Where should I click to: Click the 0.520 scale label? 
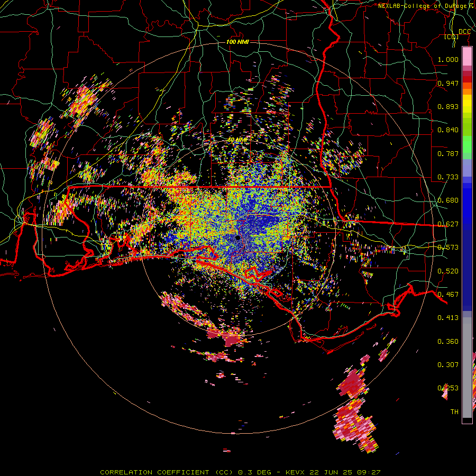(x=448, y=271)
